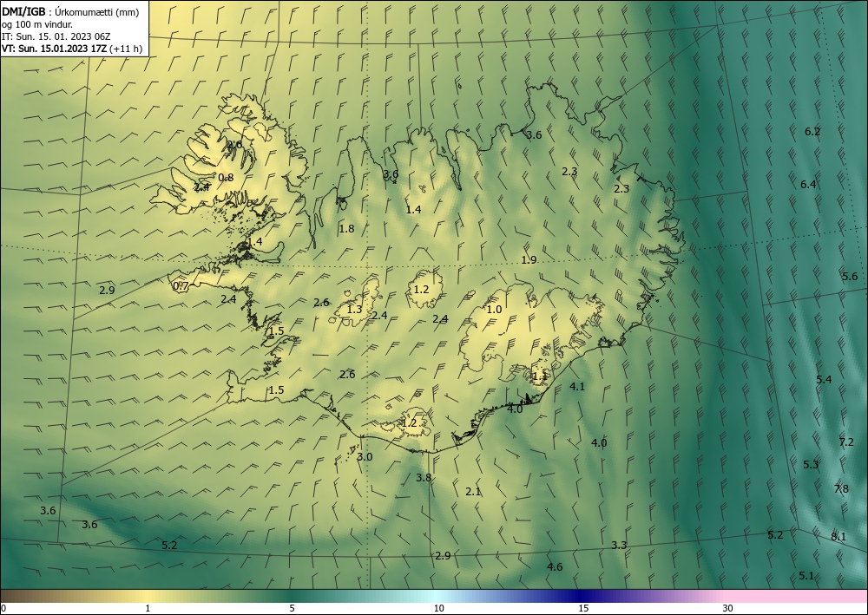Click the '5' tick label on the color scale

(x=292, y=608)
